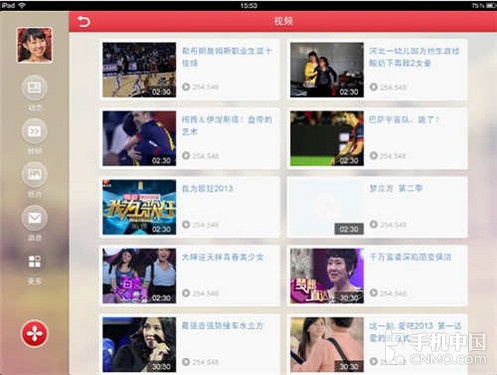
Task: Tap the back arrow in the red header
Action: pyautogui.click(x=83, y=22)
